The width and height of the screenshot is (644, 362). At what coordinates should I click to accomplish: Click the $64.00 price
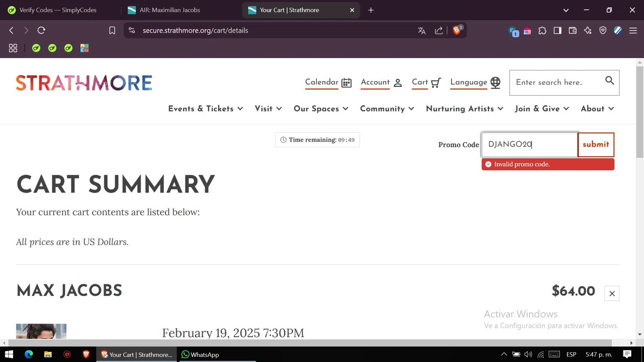pos(573,291)
